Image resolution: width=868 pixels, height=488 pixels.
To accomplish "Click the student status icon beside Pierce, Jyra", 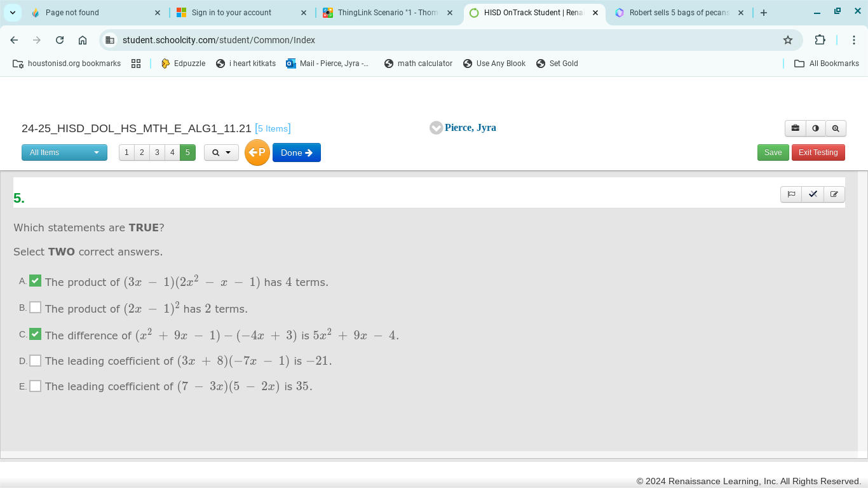I will pos(436,128).
